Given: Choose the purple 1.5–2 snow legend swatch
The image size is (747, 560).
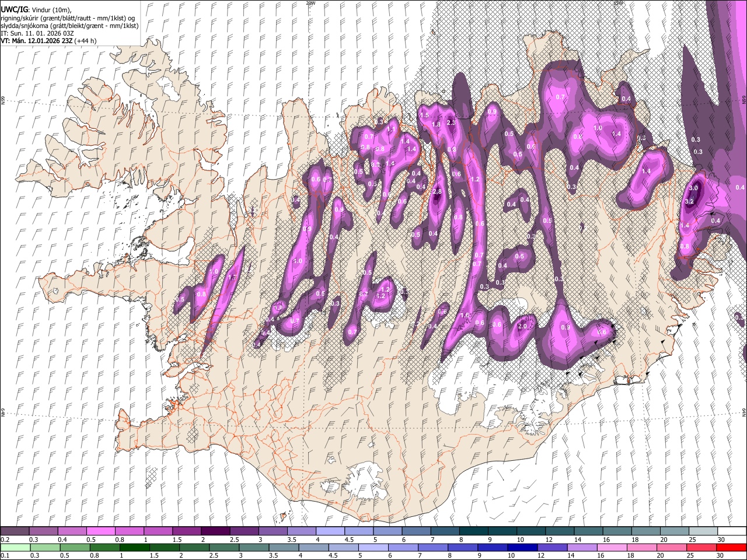Looking at the screenshot, I should [x=187, y=531].
